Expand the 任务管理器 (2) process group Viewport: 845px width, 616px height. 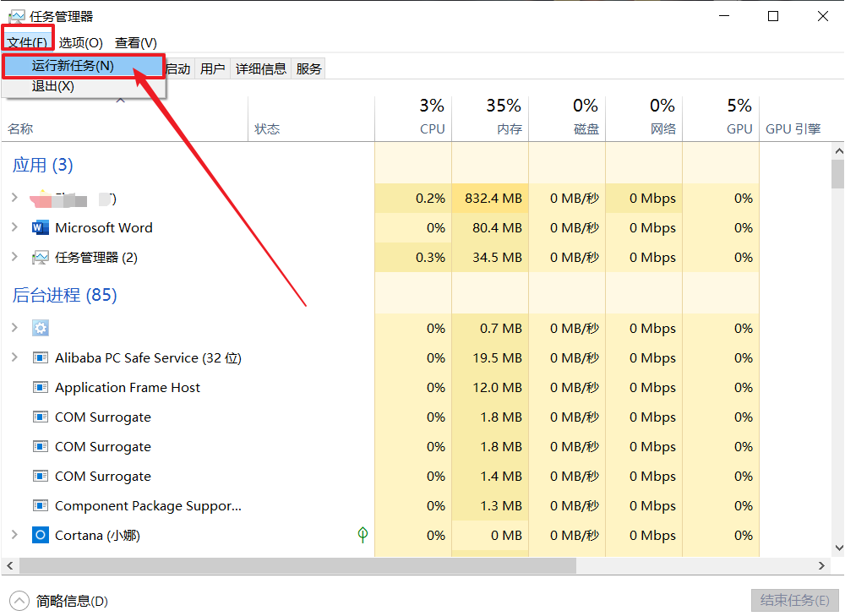pyautogui.click(x=14, y=258)
